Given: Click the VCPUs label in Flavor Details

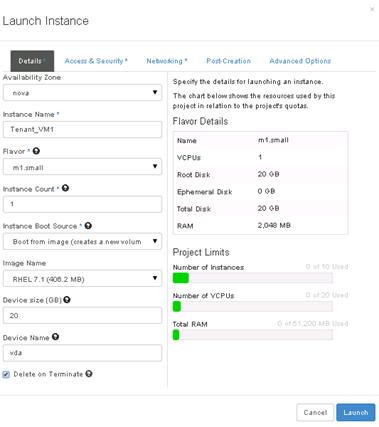Looking at the screenshot, I should click(x=189, y=157).
